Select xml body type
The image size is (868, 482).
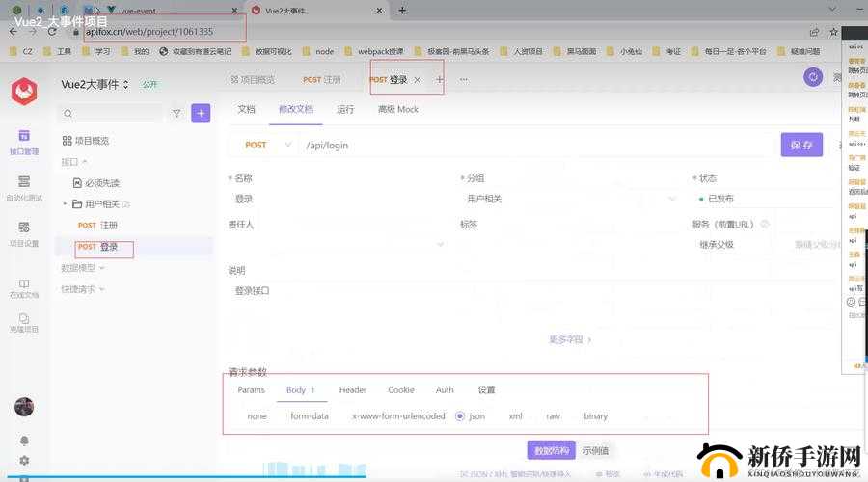coord(515,416)
